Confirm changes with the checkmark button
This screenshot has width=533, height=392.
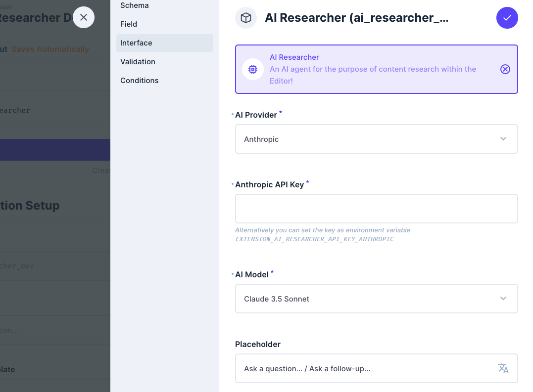(x=507, y=18)
